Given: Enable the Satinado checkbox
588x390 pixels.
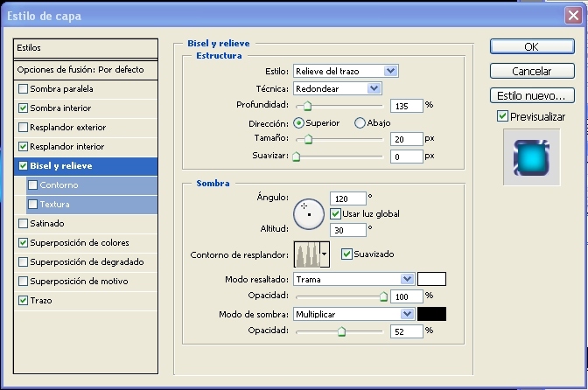Looking at the screenshot, I should [24, 223].
